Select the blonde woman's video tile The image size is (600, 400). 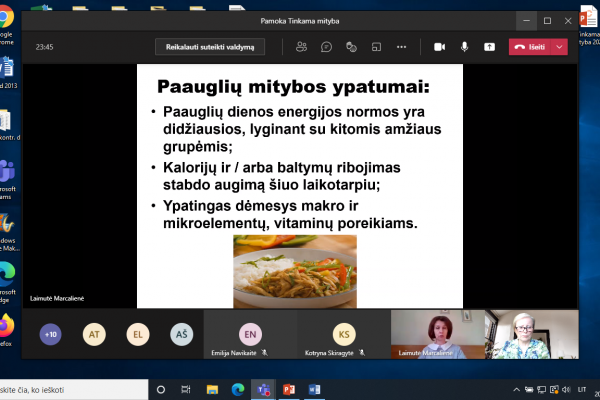pyautogui.click(x=532, y=334)
